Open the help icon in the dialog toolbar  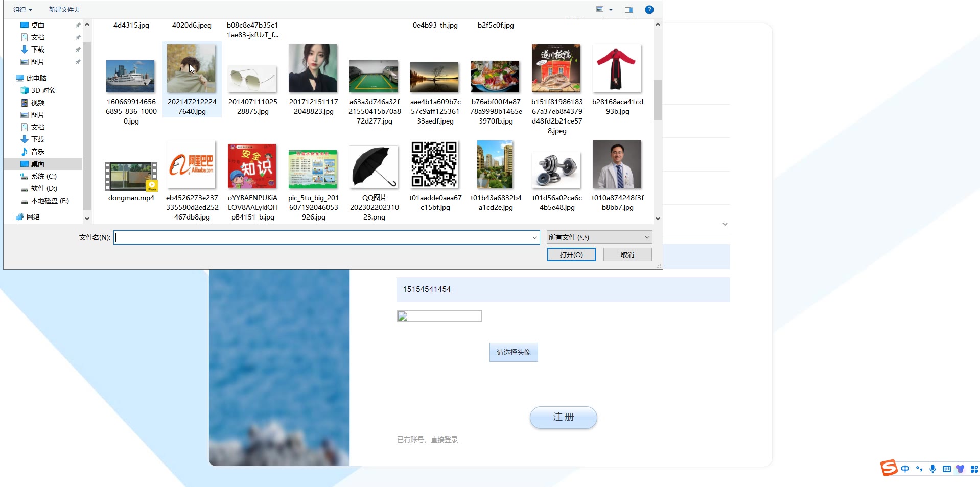click(649, 10)
